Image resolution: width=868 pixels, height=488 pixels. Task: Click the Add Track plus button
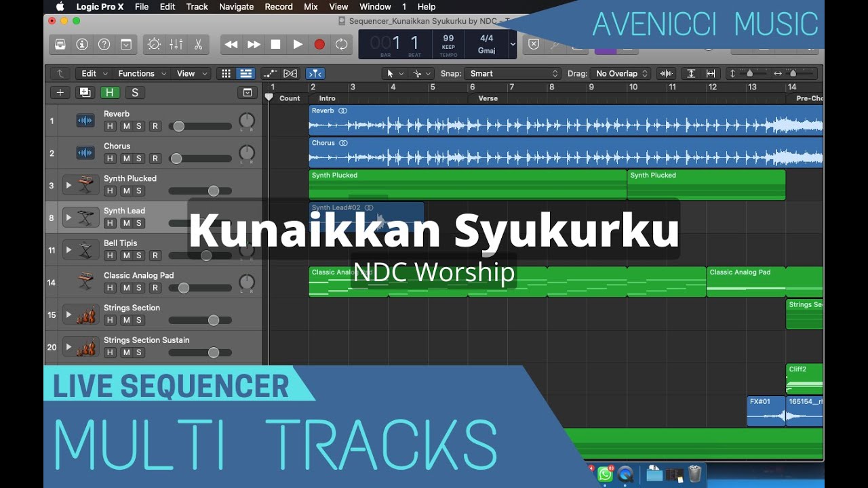[60, 93]
